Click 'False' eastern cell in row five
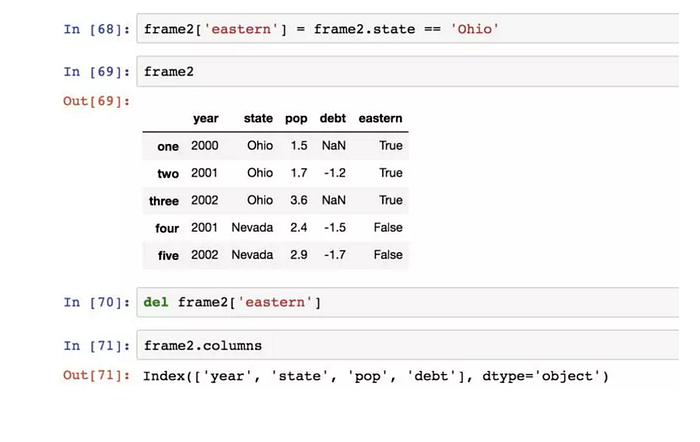 click(388, 254)
